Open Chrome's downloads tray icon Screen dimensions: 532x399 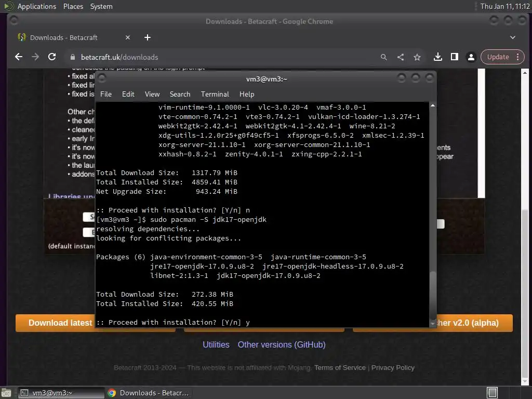coord(437,57)
